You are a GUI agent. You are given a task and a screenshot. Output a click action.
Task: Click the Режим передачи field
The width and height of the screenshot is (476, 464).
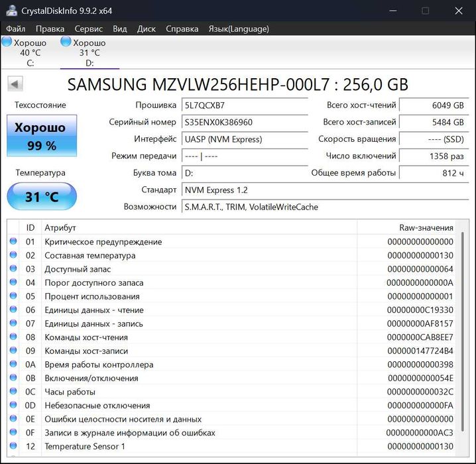[245, 156]
